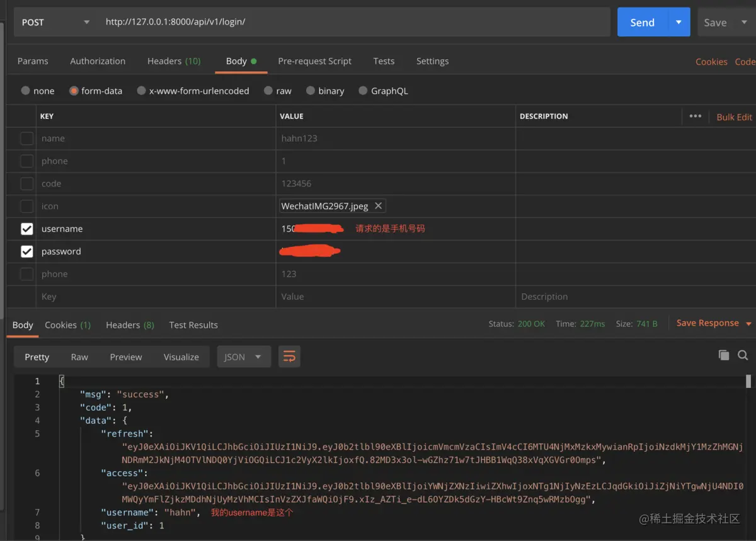The width and height of the screenshot is (756, 541).
Task: Click the "success" msg value in response
Action: (142, 394)
